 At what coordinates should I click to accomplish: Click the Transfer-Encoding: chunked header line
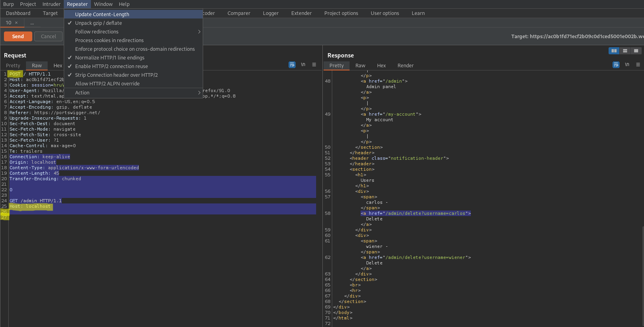coord(45,179)
